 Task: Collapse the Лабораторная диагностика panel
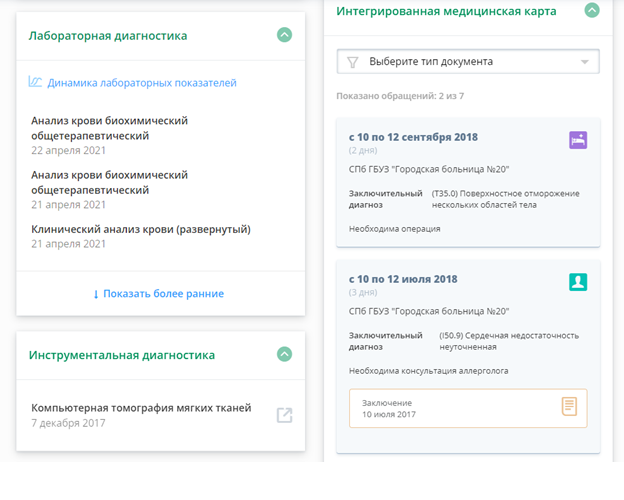coord(284,35)
